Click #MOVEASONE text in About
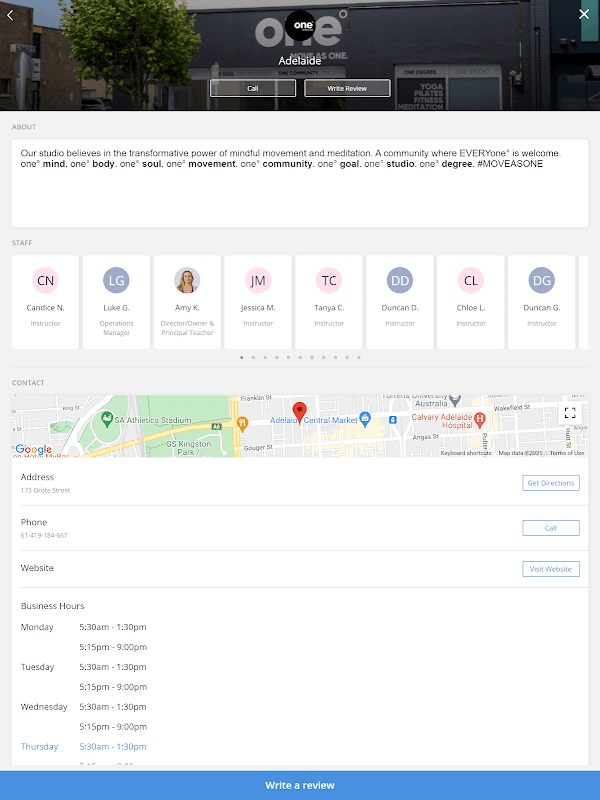The image size is (600, 800). [510, 164]
